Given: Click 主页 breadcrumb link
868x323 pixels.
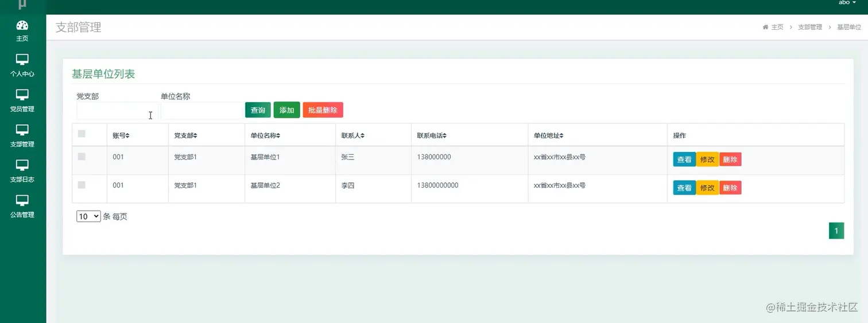Looking at the screenshot, I should (x=777, y=27).
